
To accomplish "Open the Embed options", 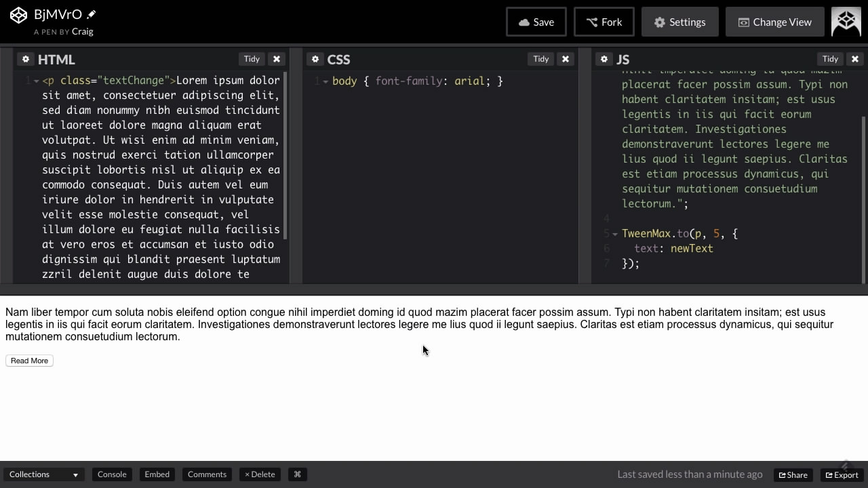I will [157, 474].
